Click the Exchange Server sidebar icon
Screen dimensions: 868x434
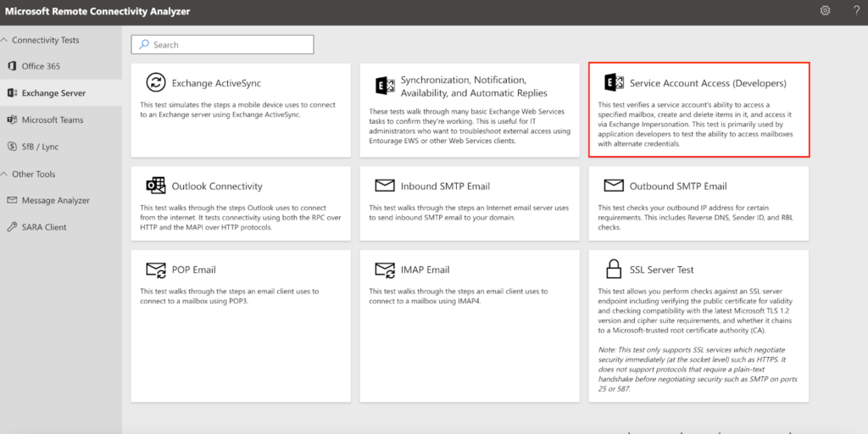(x=12, y=93)
